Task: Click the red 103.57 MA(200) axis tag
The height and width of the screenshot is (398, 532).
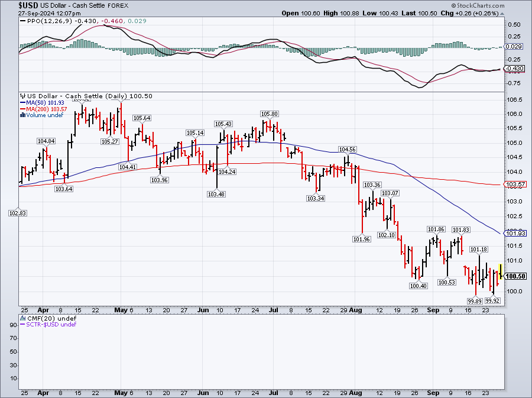Action: [x=516, y=185]
